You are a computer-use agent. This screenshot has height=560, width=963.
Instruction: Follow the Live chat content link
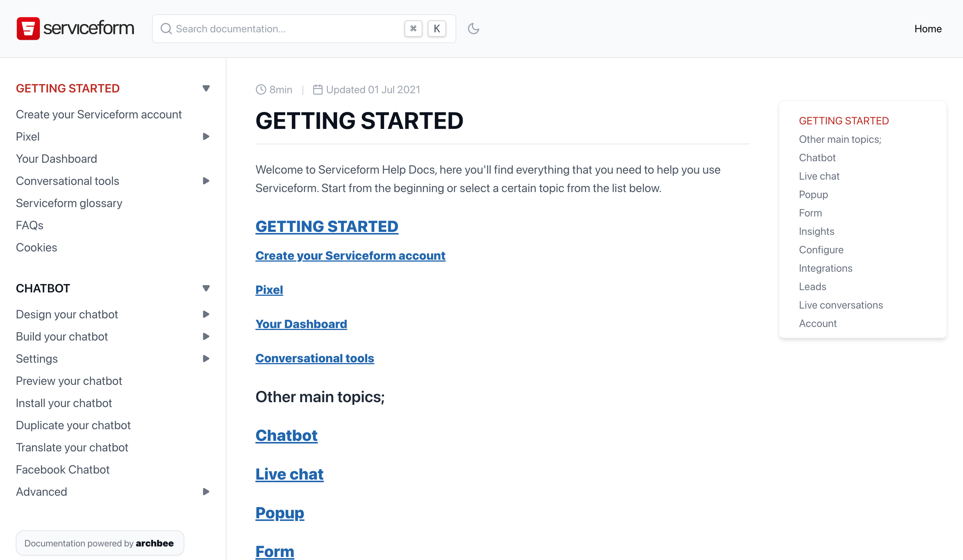(x=289, y=474)
